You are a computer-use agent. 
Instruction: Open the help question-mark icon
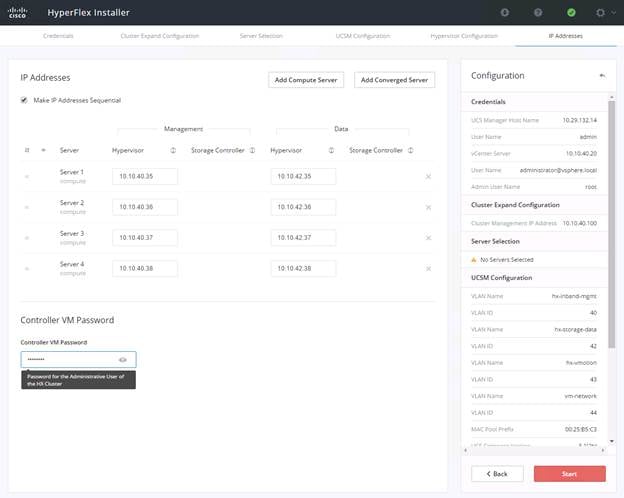point(538,12)
